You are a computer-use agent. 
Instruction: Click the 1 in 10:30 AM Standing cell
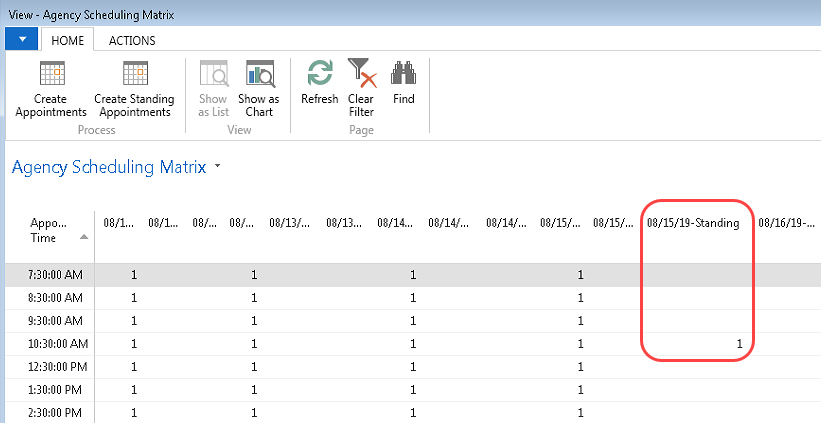739,343
